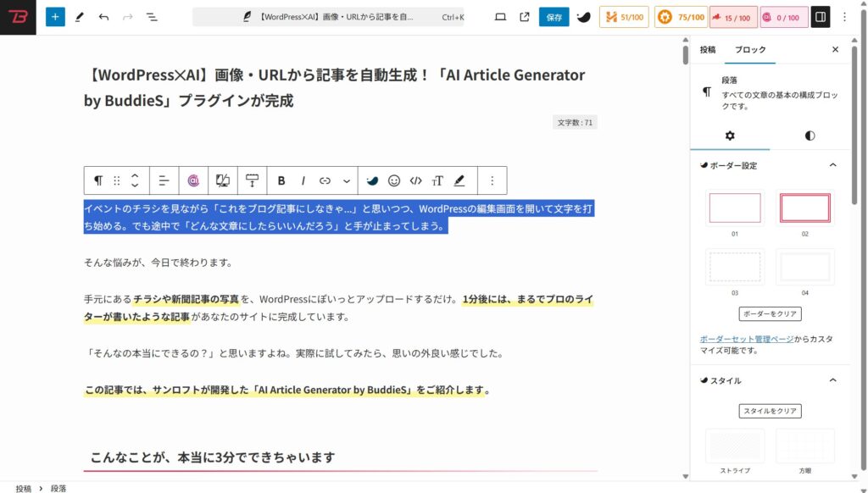The width and height of the screenshot is (868, 493).
Task: Toggle bold formatting
Action: (x=281, y=180)
